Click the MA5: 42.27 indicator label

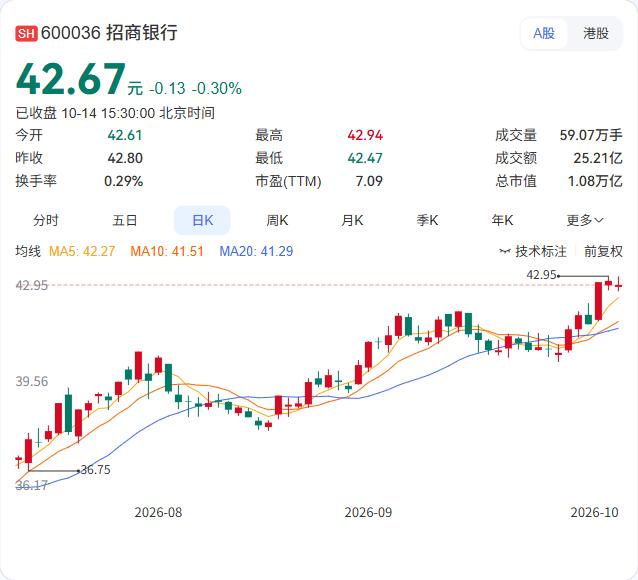(x=82, y=251)
